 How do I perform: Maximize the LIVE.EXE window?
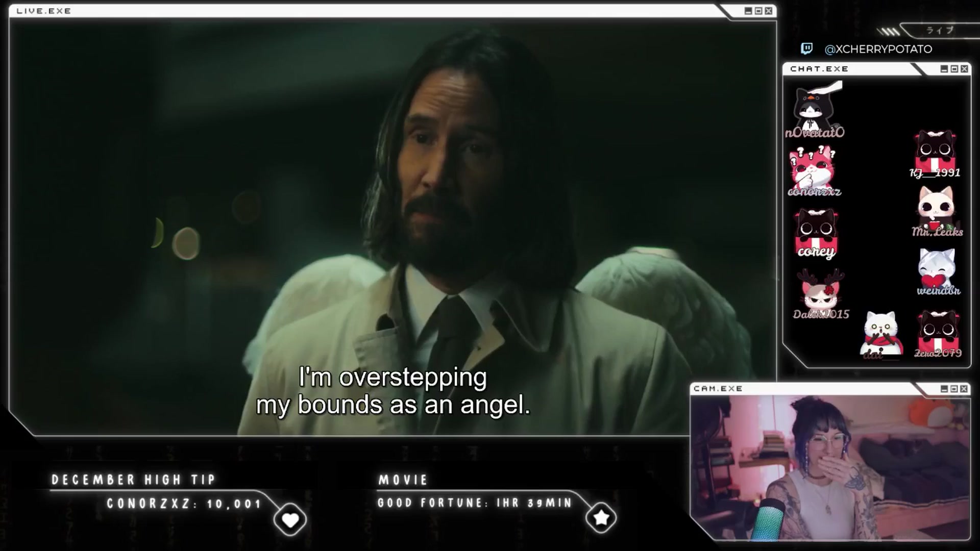(758, 11)
